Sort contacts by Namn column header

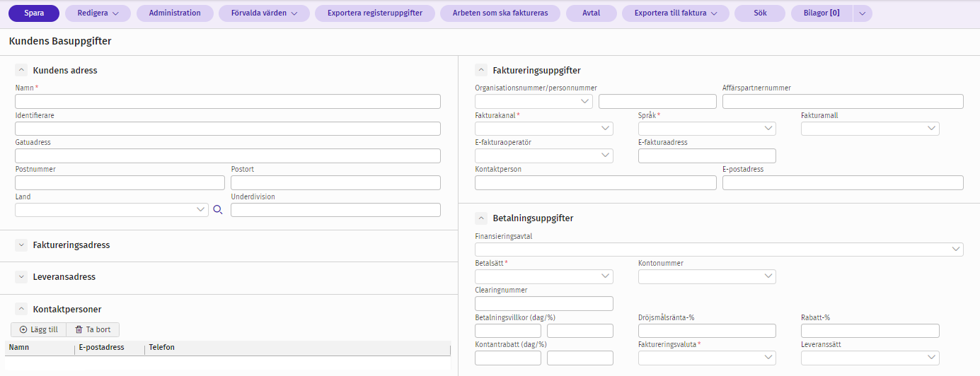(x=40, y=348)
